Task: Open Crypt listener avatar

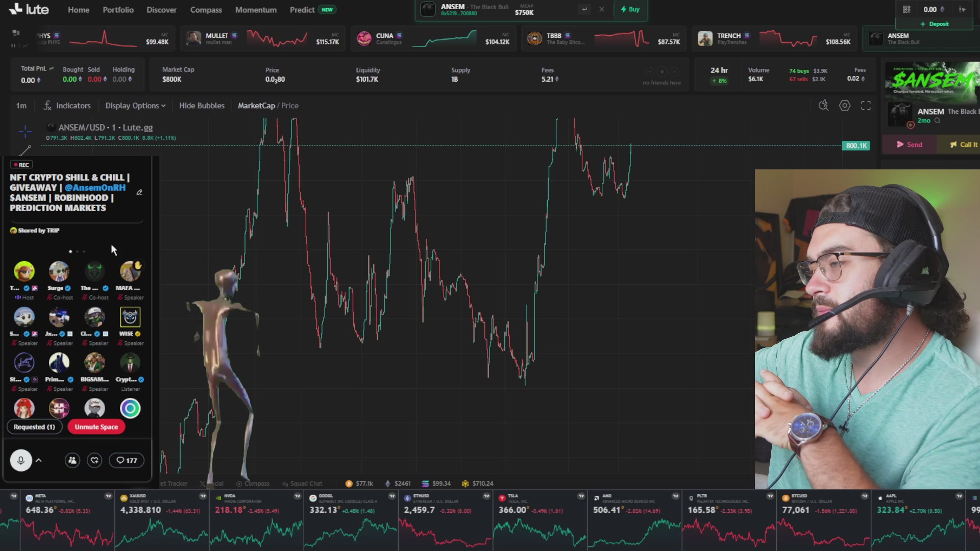Action: click(x=130, y=363)
